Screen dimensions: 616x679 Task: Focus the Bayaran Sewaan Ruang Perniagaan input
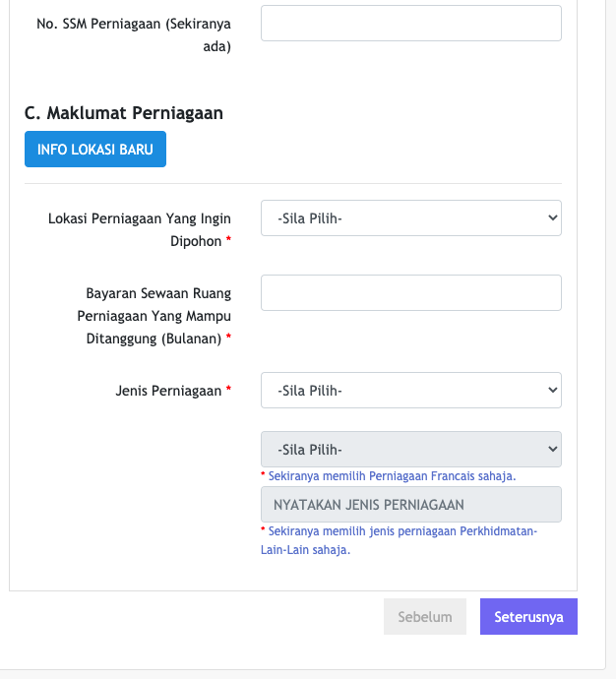click(x=410, y=293)
